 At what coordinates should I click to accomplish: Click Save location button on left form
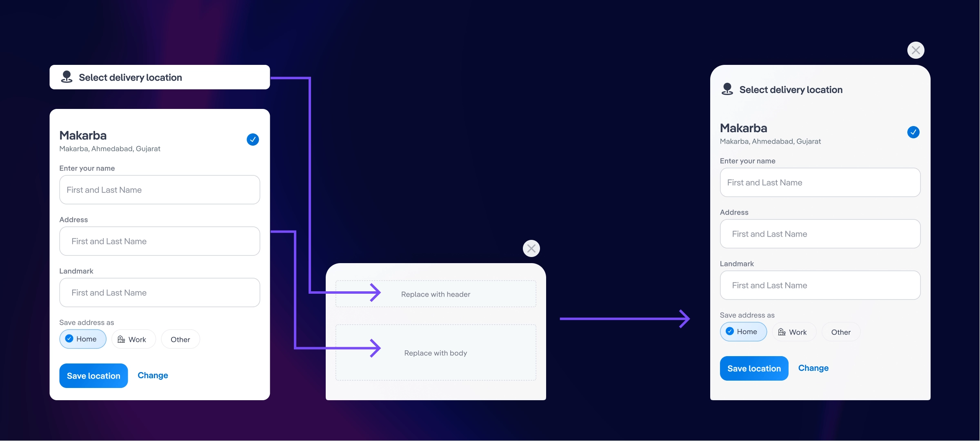[x=94, y=375]
